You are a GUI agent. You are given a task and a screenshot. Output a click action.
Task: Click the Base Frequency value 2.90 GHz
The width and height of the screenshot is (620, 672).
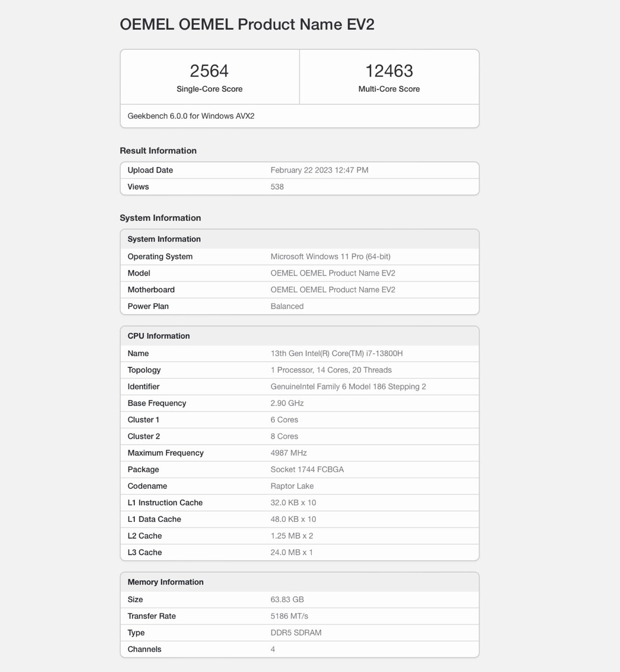287,403
